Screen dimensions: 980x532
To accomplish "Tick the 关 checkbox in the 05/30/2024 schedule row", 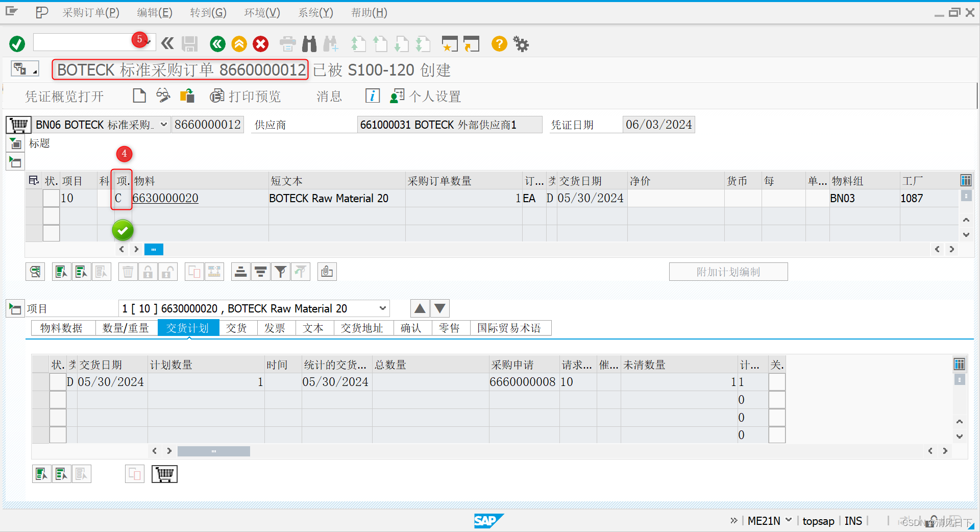I will click(777, 382).
